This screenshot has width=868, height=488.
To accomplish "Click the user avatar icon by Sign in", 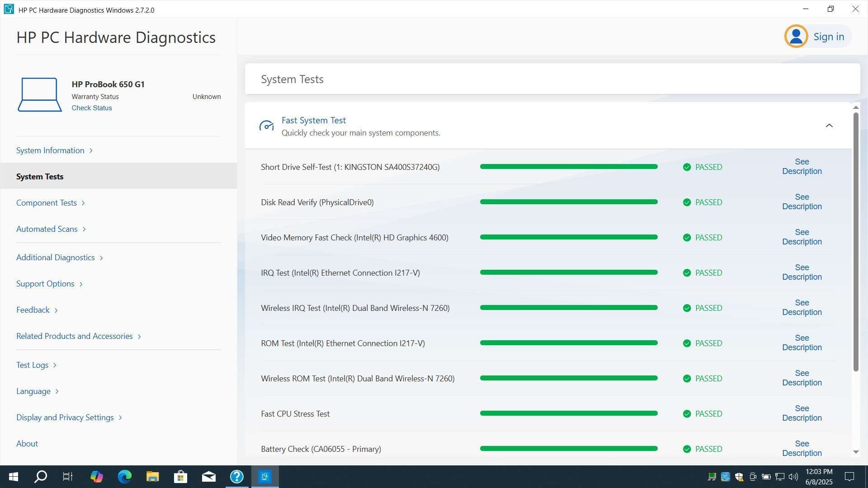I will pyautogui.click(x=796, y=36).
